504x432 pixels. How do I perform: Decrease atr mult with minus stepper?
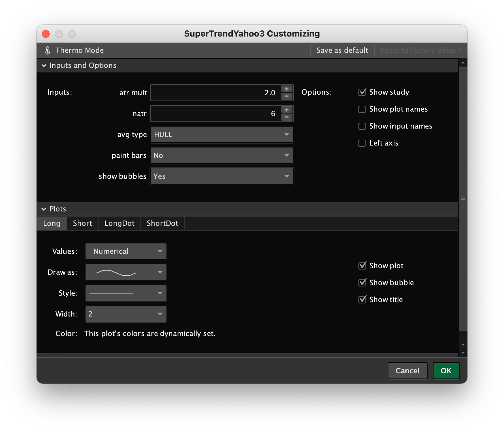pyautogui.click(x=286, y=97)
